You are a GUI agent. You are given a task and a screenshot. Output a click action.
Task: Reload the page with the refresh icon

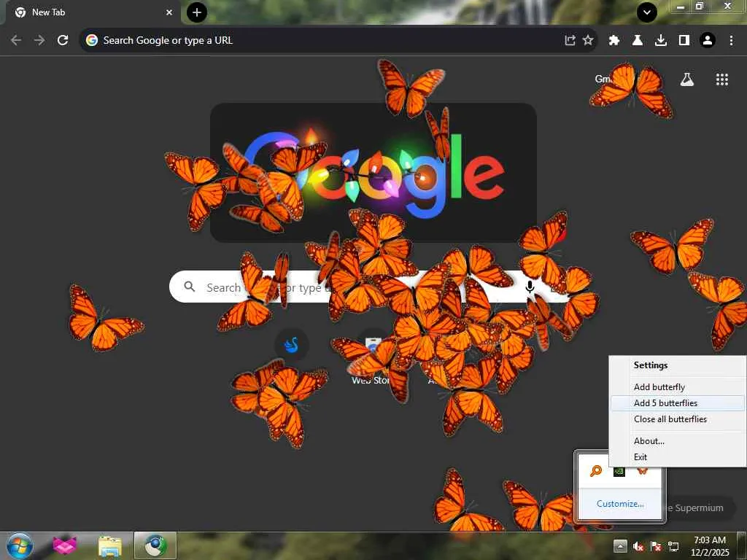tap(63, 41)
